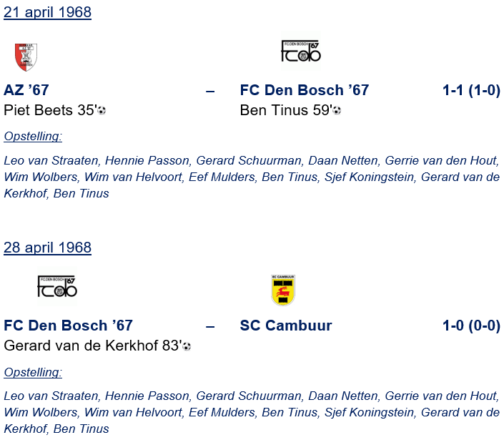
Task: Open the 28 april 1968 date link
Action: [47, 248]
